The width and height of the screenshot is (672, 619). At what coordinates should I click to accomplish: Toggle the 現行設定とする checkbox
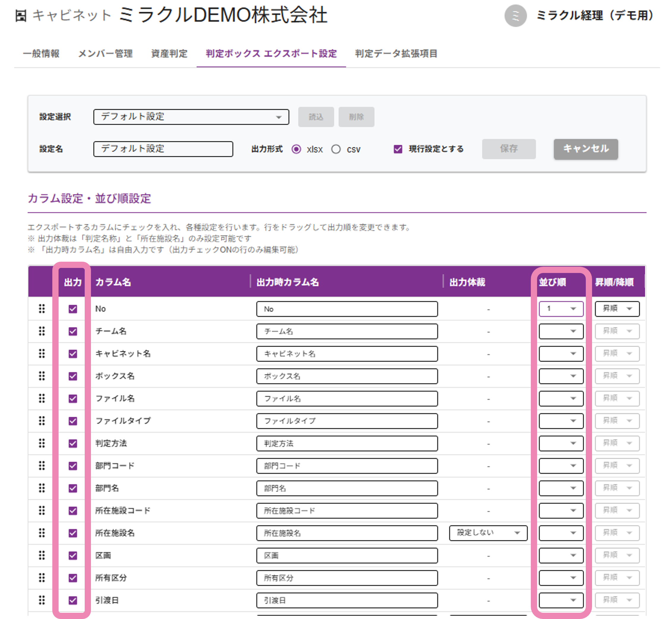[x=398, y=149]
